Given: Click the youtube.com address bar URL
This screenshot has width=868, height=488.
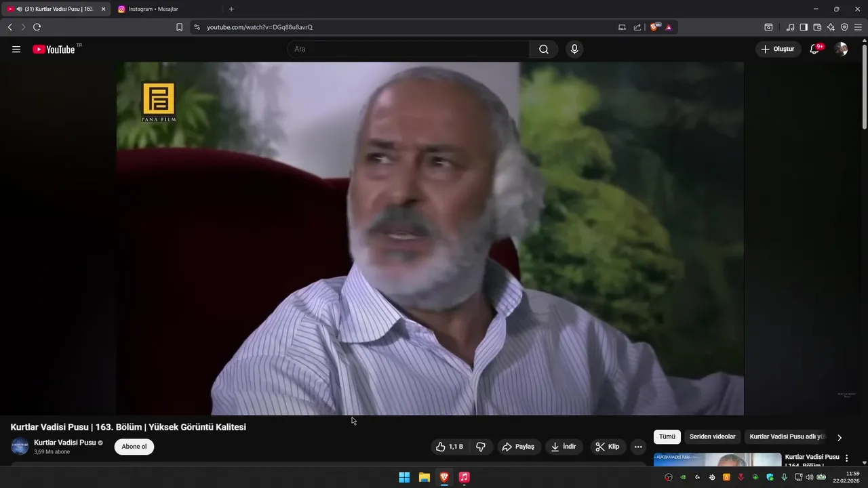Looking at the screenshot, I should pos(260,27).
